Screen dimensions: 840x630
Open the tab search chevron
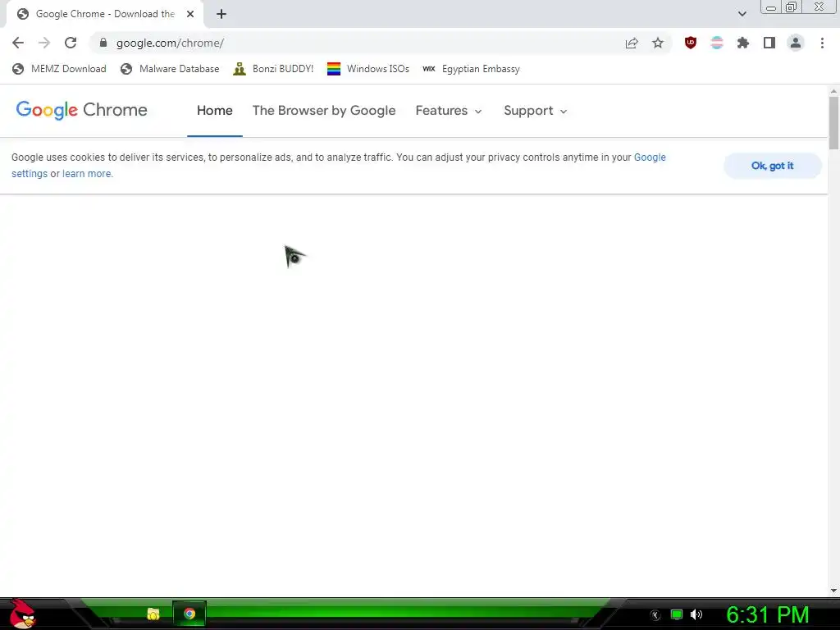[742, 14]
